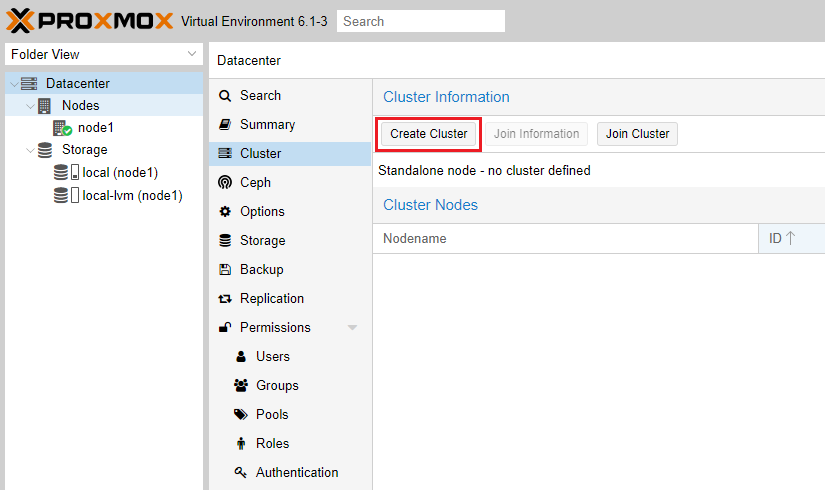Click the node1 server icon in tree
Image resolution: width=825 pixels, height=490 pixels.
pyautogui.click(x=62, y=128)
